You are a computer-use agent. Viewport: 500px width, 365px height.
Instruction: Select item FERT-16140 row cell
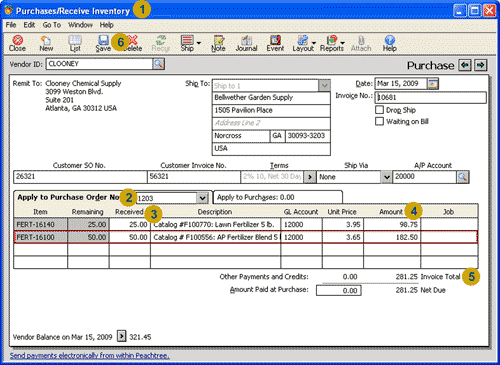click(x=41, y=224)
